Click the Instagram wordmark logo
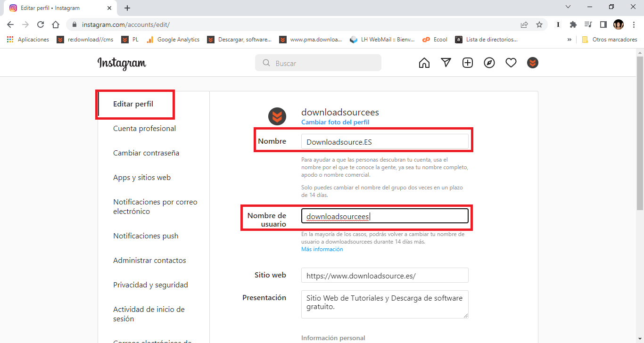The width and height of the screenshot is (644, 343). coord(122,63)
